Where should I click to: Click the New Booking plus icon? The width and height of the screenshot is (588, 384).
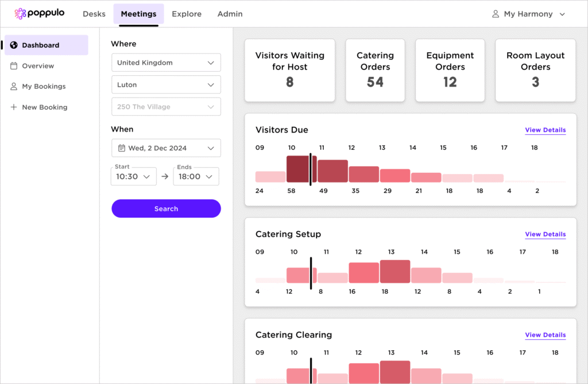pos(14,107)
